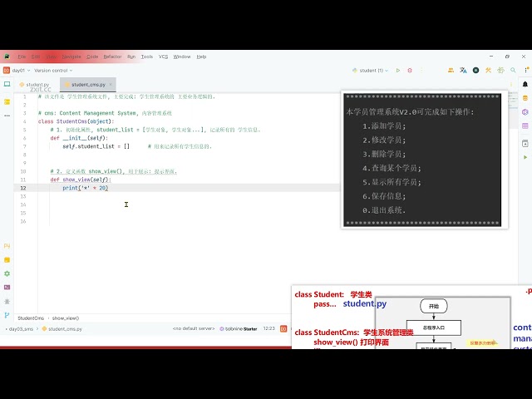Click the green Run button
The width and height of the screenshot is (532, 399).
tap(398, 71)
